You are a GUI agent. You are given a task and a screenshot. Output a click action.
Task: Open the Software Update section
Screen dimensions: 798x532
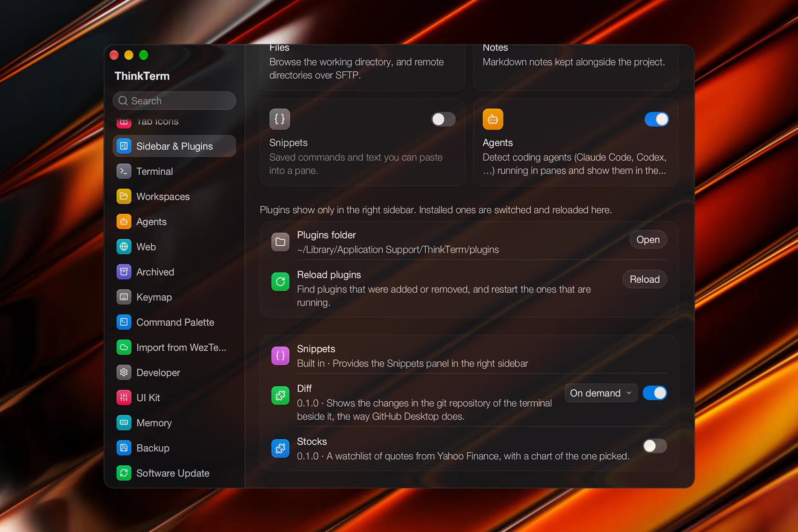(174, 473)
